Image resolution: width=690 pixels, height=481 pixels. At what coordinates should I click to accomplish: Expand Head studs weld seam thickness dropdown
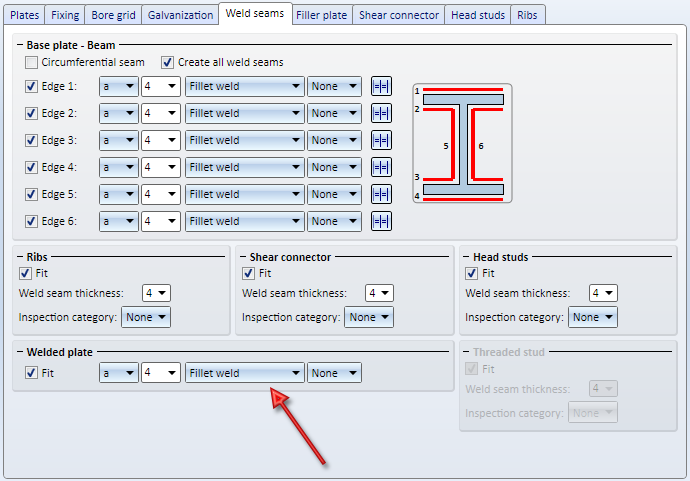[603, 293]
